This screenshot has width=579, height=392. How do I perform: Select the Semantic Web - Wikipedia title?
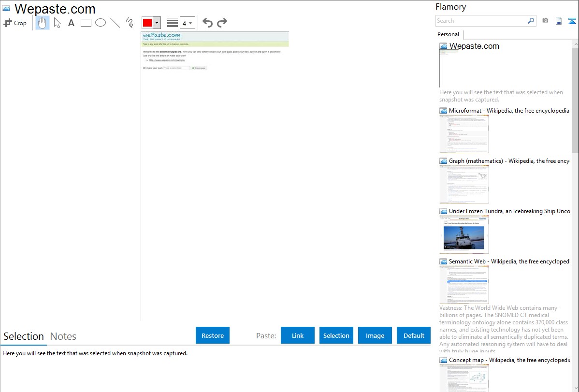pos(509,261)
